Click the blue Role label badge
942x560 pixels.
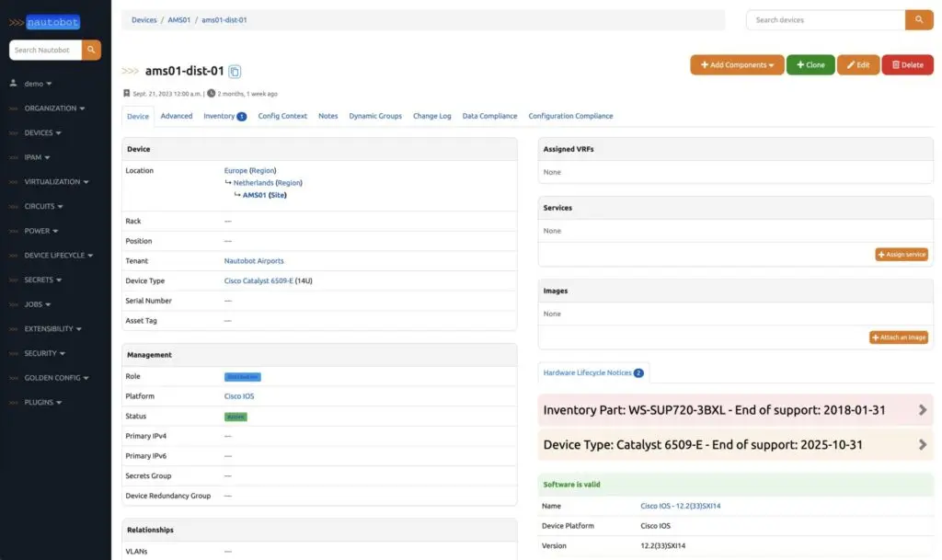(x=243, y=377)
